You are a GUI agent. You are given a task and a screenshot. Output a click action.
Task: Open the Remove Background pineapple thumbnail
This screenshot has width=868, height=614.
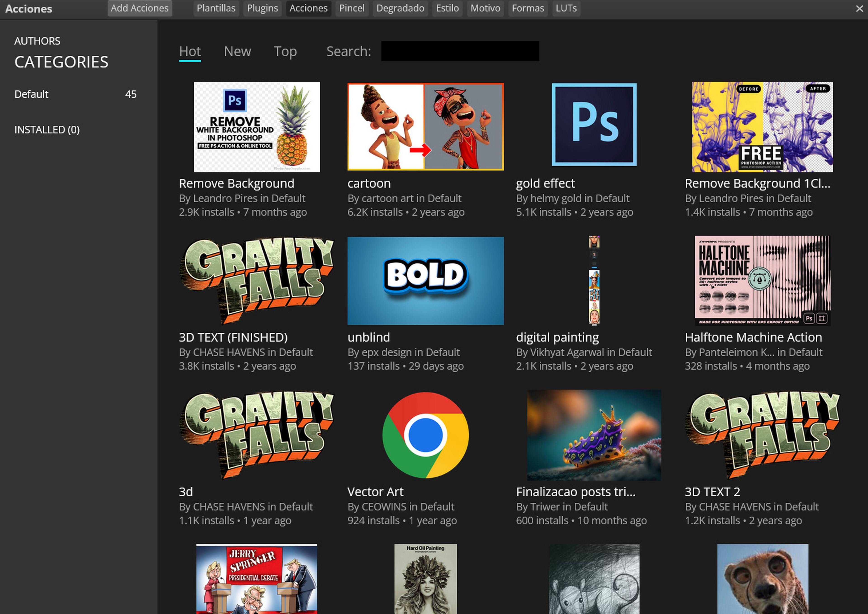257,127
